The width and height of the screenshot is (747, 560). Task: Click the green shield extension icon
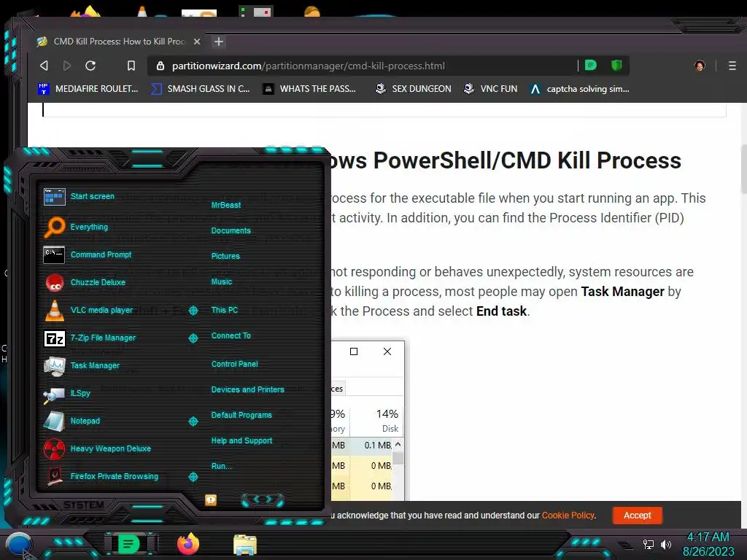(x=616, y=65)
